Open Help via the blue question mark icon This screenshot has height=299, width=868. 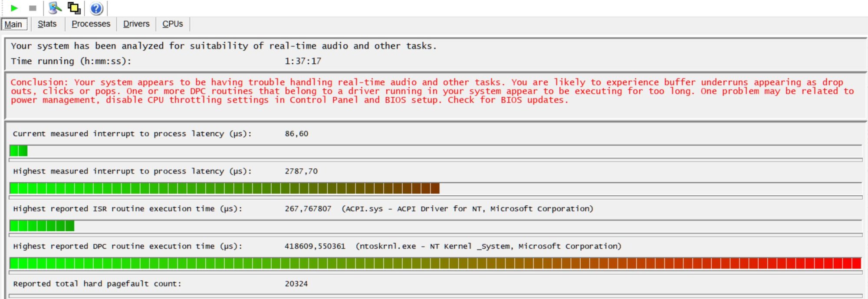point(96,8)
